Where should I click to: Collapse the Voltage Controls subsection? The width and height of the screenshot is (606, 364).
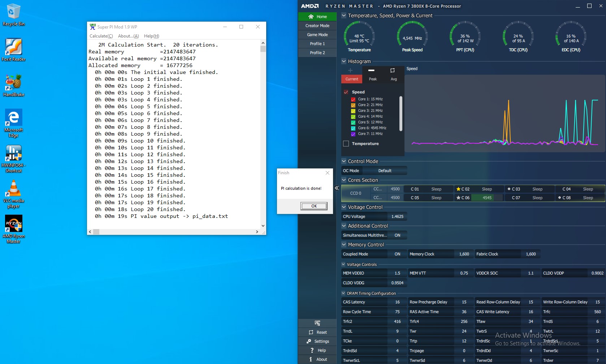point(343,264)
